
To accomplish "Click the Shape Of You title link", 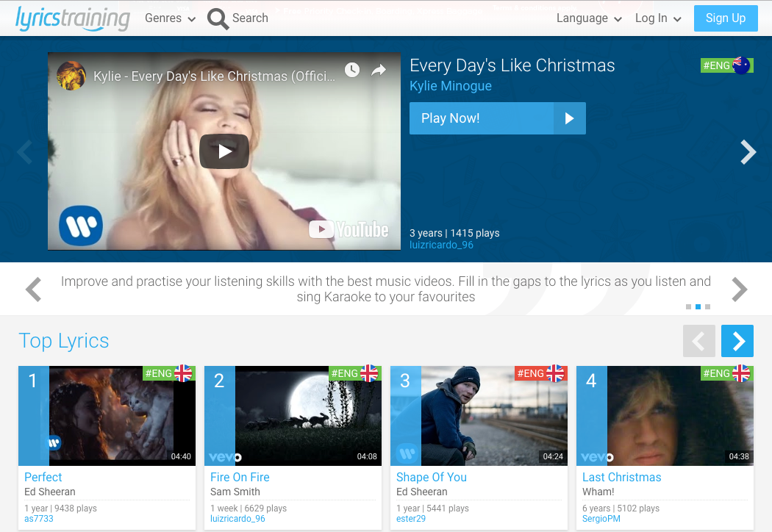I will point(432,477).
